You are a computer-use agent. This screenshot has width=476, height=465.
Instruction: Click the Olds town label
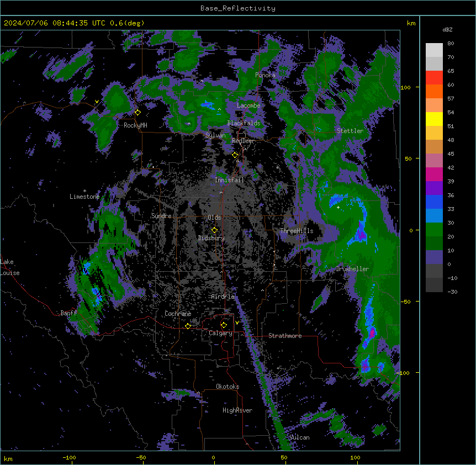tap(214, 218)
